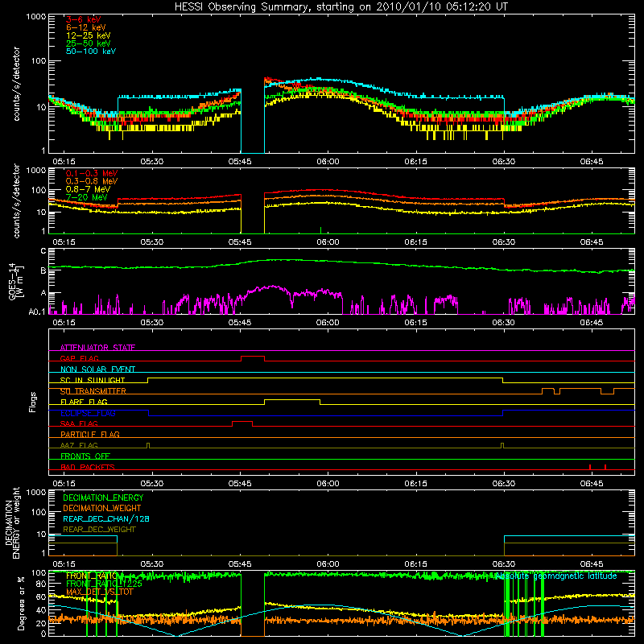Click the DECIMATION ENERGY or weight axis title

(x=12, y=523)
